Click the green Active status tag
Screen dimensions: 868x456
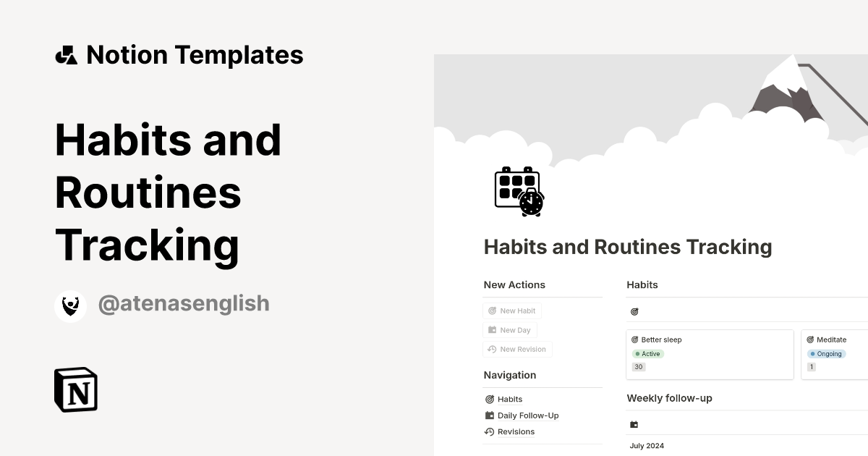click(x=647, y=354)
